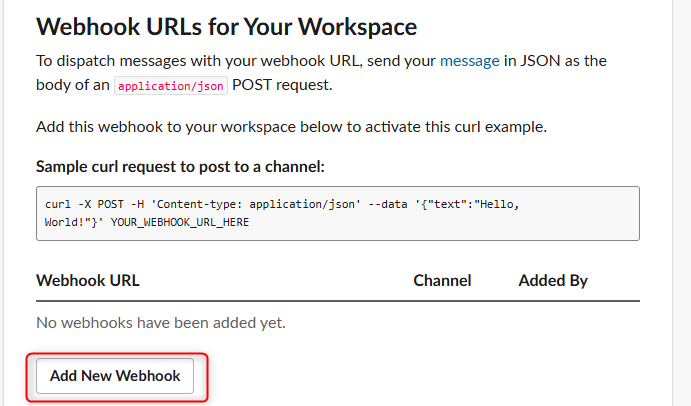
Task: Click the "Add this webhook to your workspace" sentence
Action: (291, 127)
